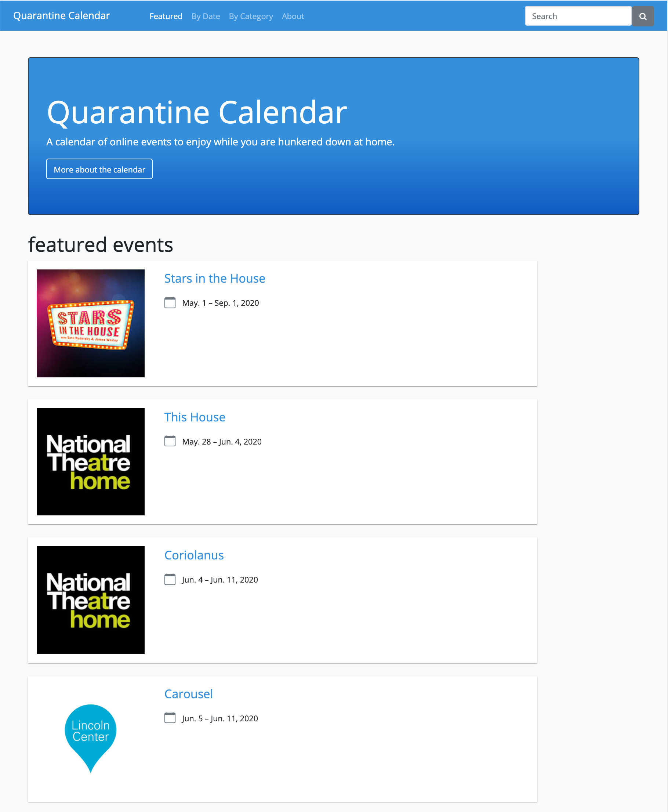Screen dimensions: 668x812
Task: Focus the Search input field
Action: coord(578,16)
